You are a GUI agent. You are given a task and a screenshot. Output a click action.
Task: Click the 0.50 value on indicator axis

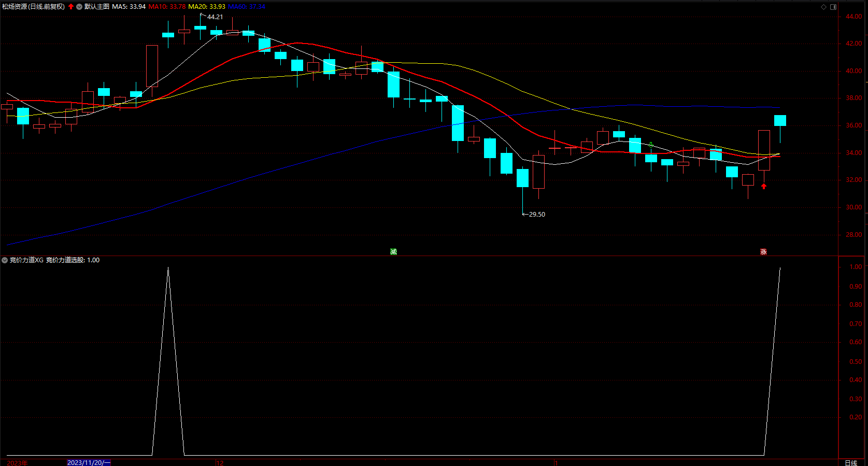(856, 361)
